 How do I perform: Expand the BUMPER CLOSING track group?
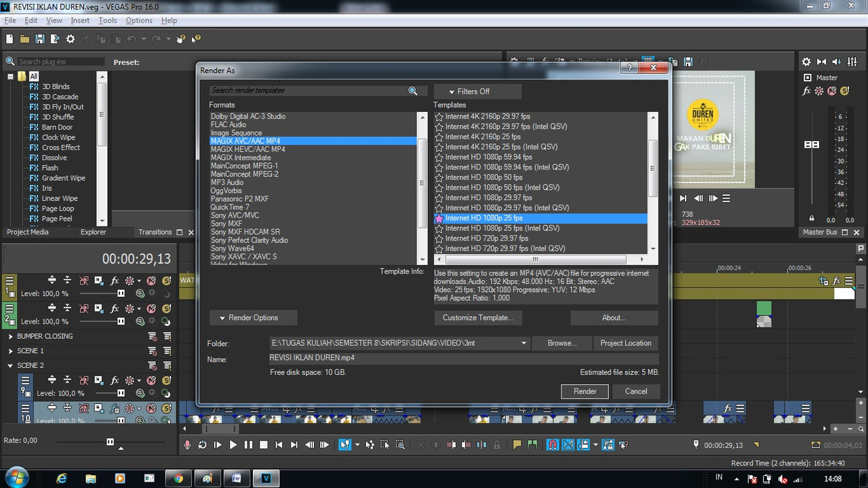(10, 336)
